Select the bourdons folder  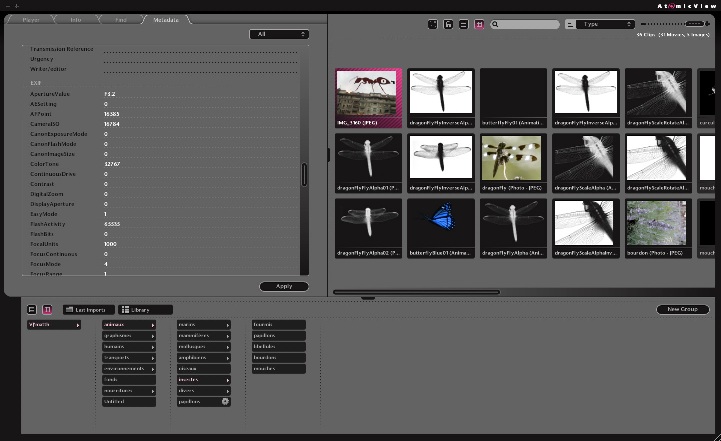tap(279, 358)
